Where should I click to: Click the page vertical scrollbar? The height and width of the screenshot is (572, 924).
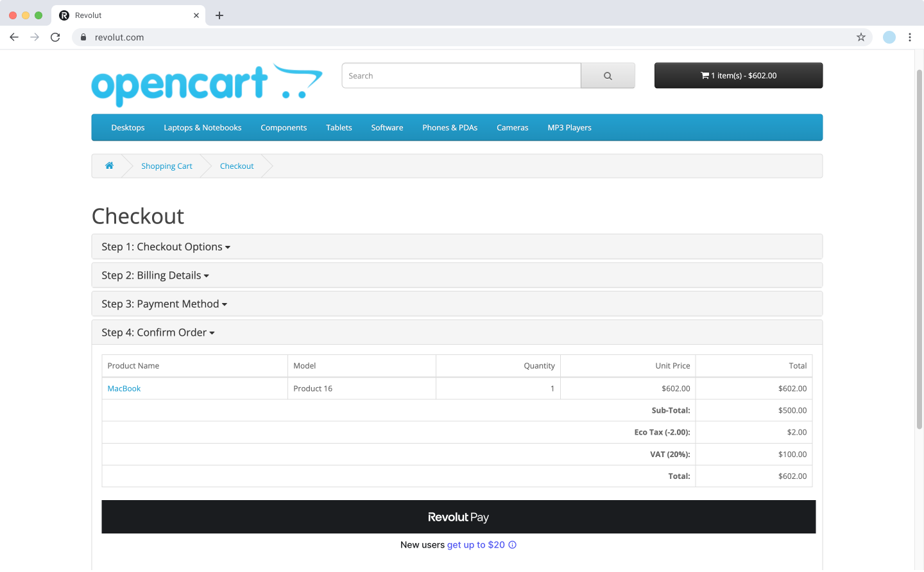pos(920,250)
